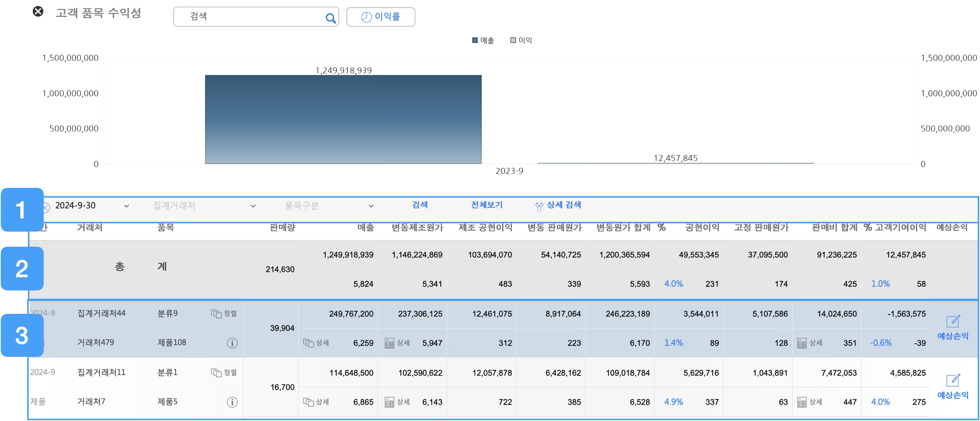Toggle the 매출 legend swatch
980x421 pixels.
(475, 40)
